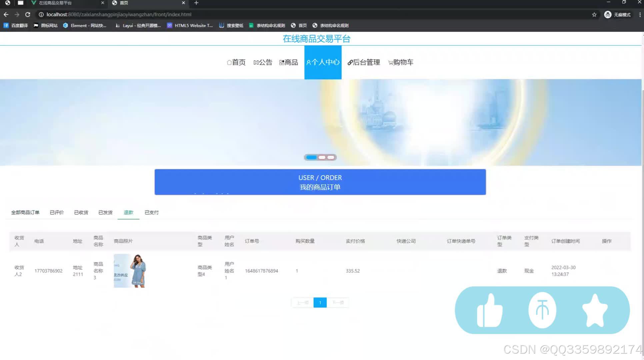Click the 商品 products grid icon
The height and width of the screenshot is (360, 644).
pyautogui.click(x=281, y=62)
